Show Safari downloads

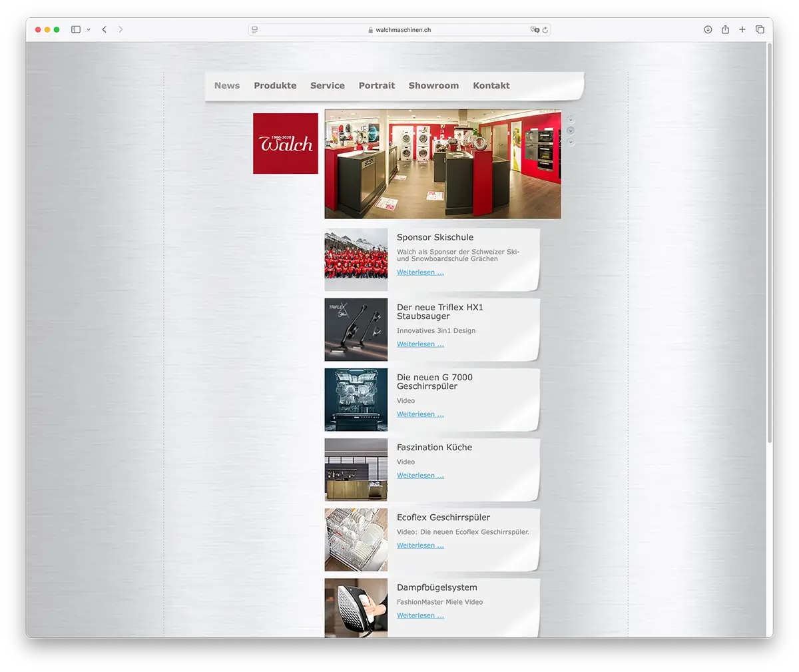[708, 29]
